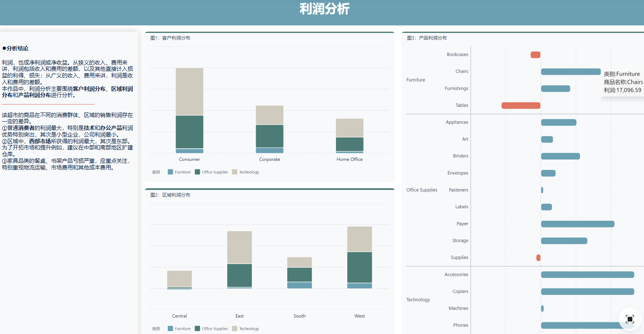Toggle Office Supplies legend in customer profit chart

coord(211,172)
